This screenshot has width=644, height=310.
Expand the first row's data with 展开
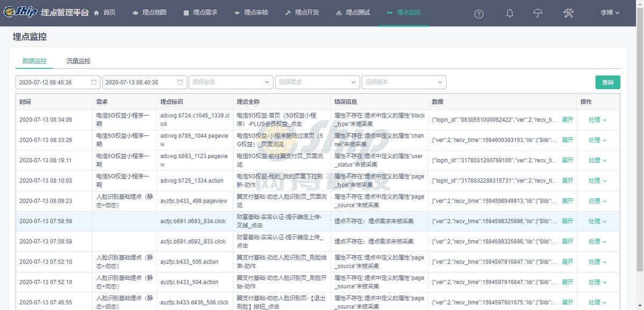coord(567,119)
